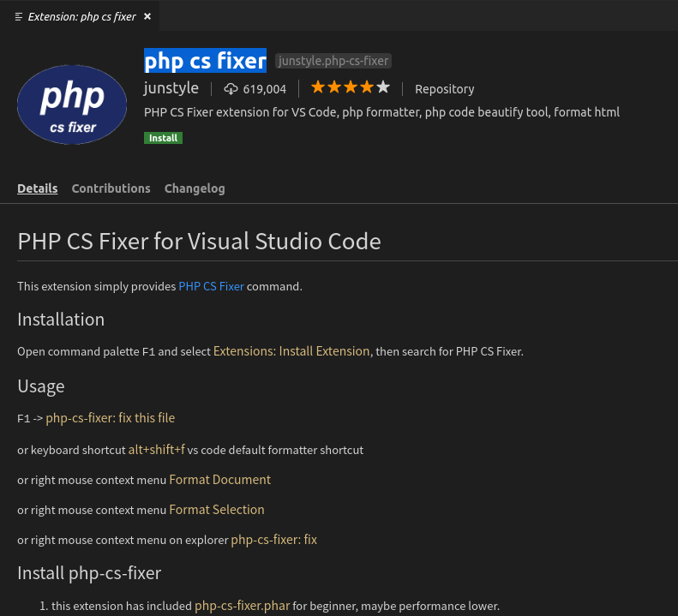Click the 619,004 install count
Screen dimensions: 678x616
click(264, 89)
